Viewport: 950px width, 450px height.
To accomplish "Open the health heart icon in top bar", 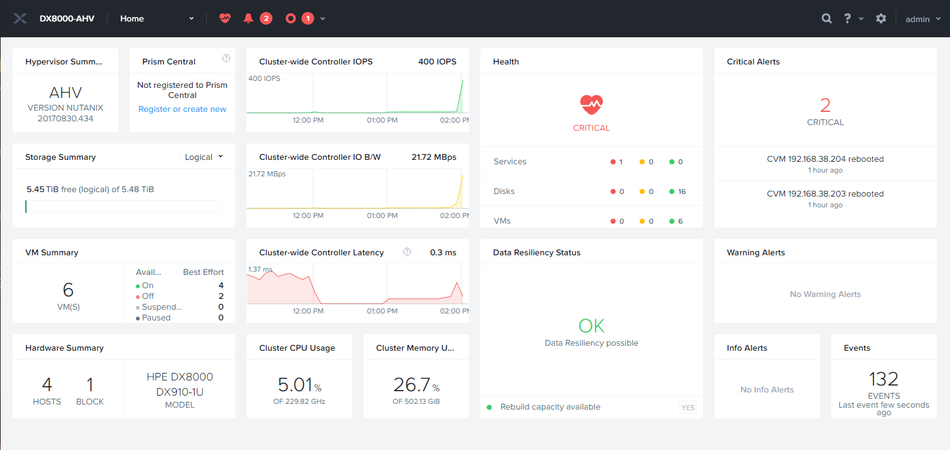I will coord(225,19).
